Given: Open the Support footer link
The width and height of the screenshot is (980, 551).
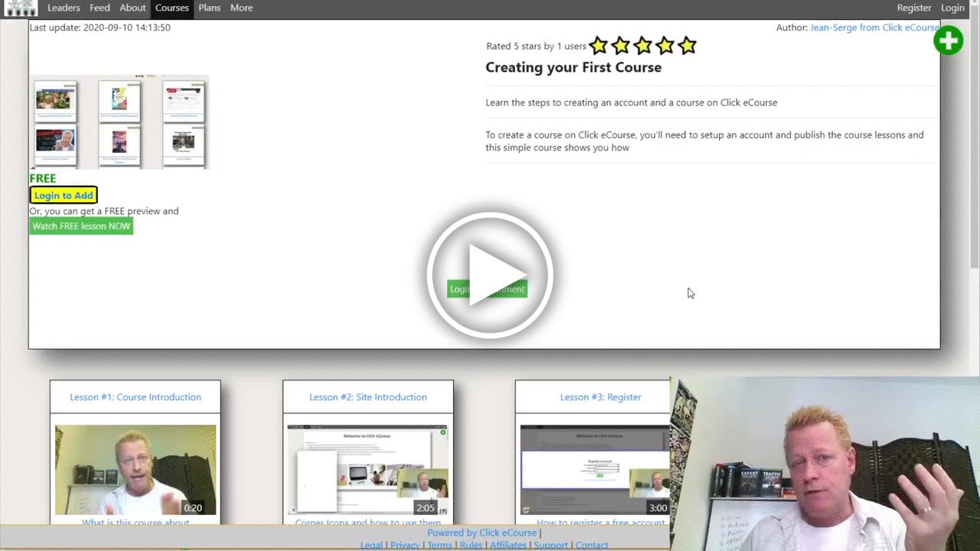Looking at the screenshot, I should pos(551,545).
